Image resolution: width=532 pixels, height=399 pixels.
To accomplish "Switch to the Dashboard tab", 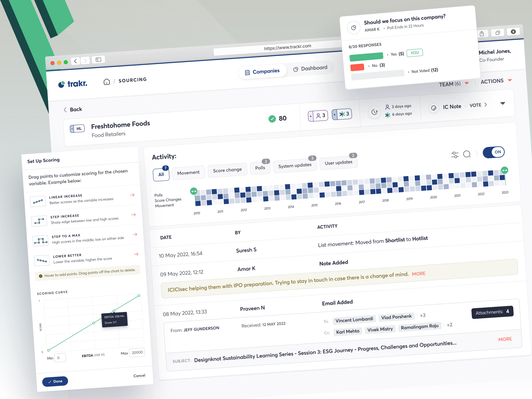I will pos(310,68).
